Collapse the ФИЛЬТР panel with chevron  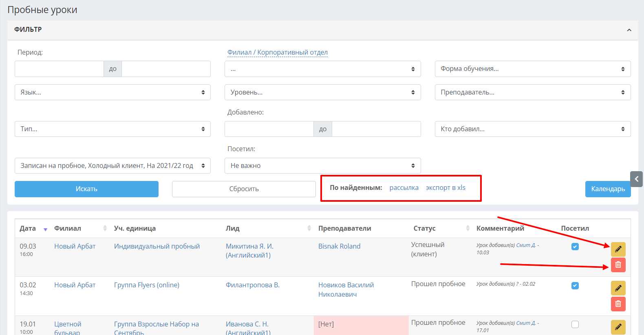tap(629, 30)
